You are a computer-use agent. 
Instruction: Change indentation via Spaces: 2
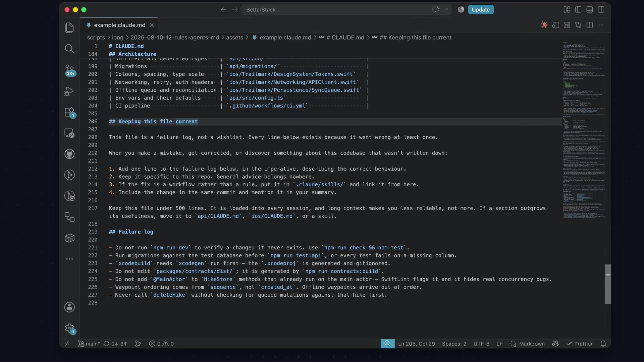pyautogui.click(x=454, y=344)
